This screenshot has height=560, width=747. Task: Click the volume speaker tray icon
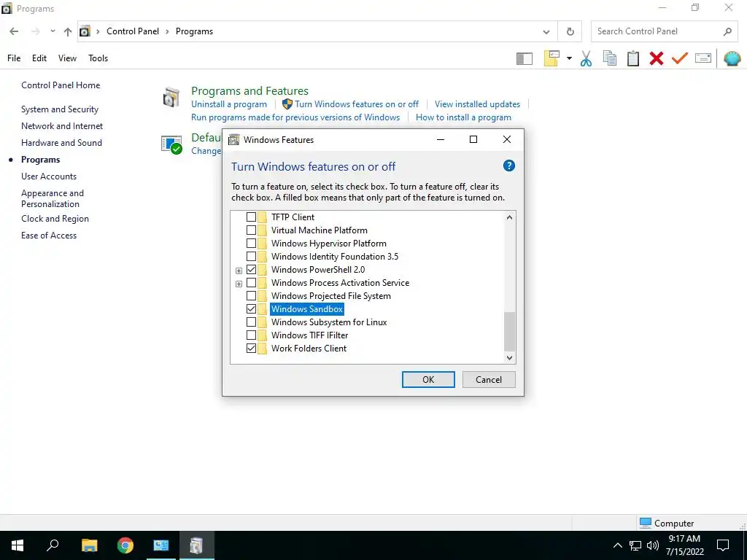pos(653,545)
